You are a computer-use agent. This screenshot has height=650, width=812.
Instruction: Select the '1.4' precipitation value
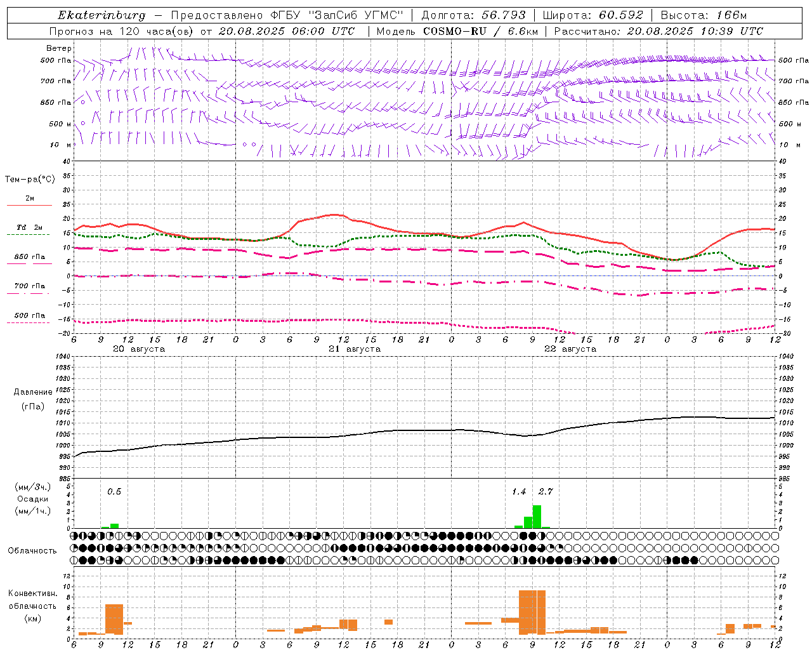click(x=519, y=491)
